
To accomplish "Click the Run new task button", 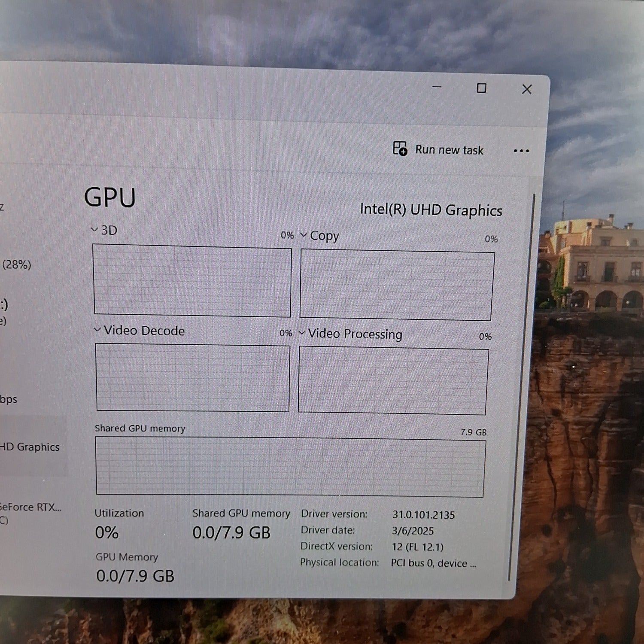I will [x=439, y=149].
